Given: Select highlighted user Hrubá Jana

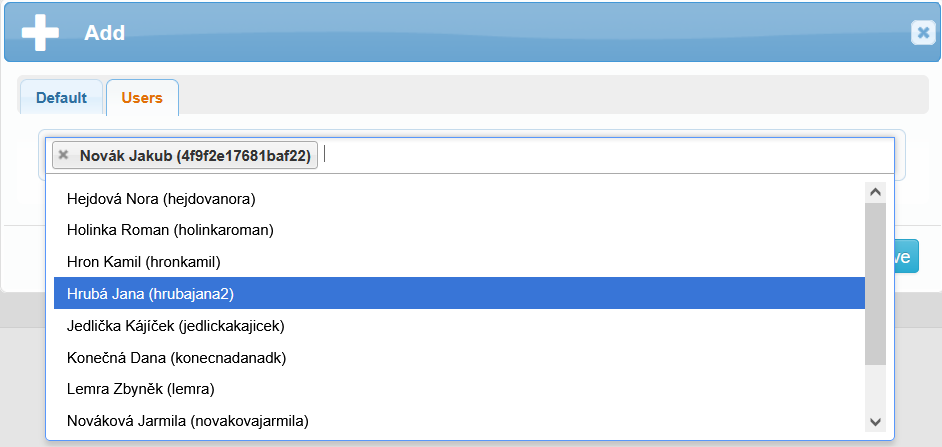Looking at the screenshot, I should (x=150, y=293).
